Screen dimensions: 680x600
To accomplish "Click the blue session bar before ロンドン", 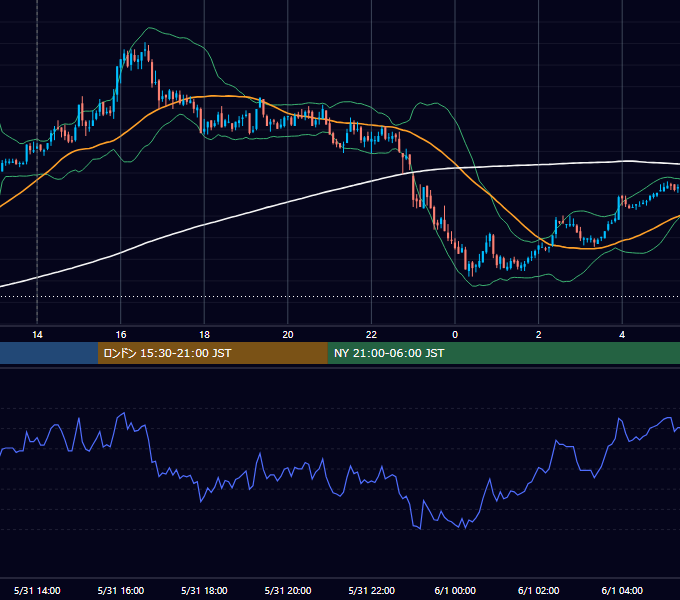I will 49,353.
